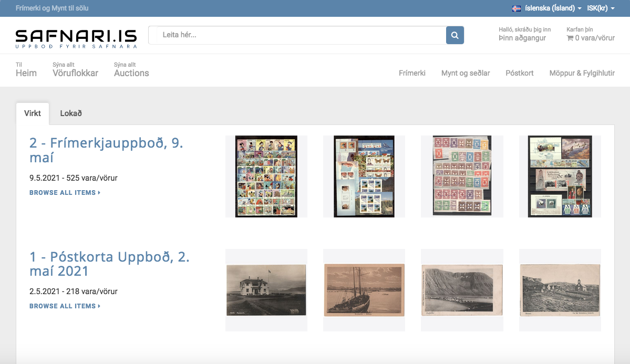Go to the Póstkort category
This screenshot has height=364, width=630.
519,73
